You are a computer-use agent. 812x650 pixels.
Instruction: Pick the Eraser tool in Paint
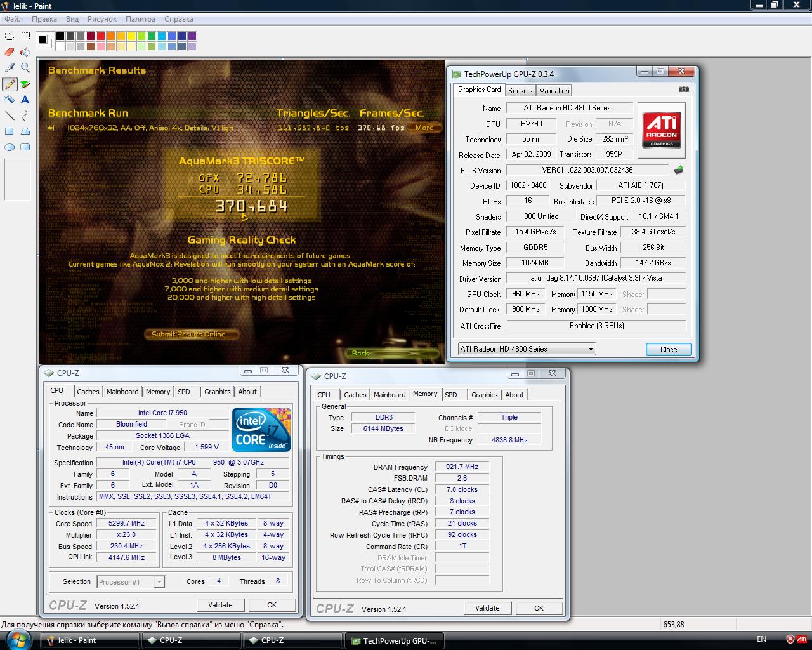10,52
